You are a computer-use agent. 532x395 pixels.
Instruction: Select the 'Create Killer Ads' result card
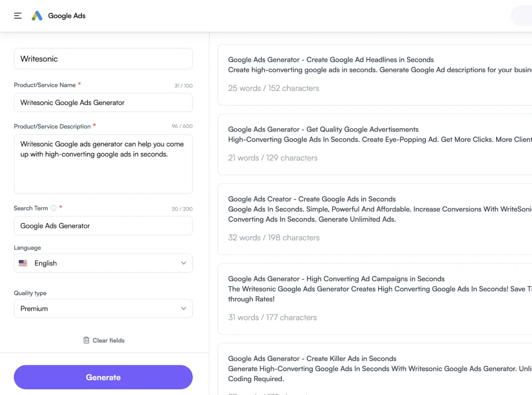[372, 369]
